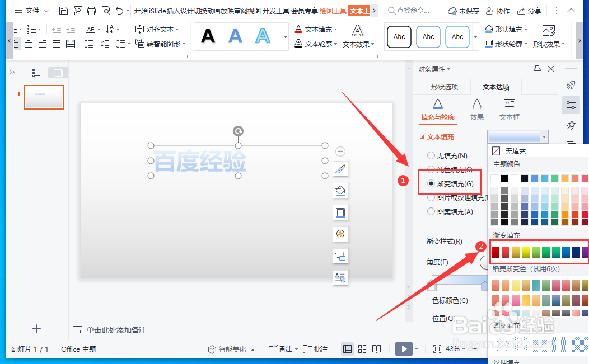Open the 绘图工具 ribbon tab
Screen dimensions: 589x364
tap(333, 11)
